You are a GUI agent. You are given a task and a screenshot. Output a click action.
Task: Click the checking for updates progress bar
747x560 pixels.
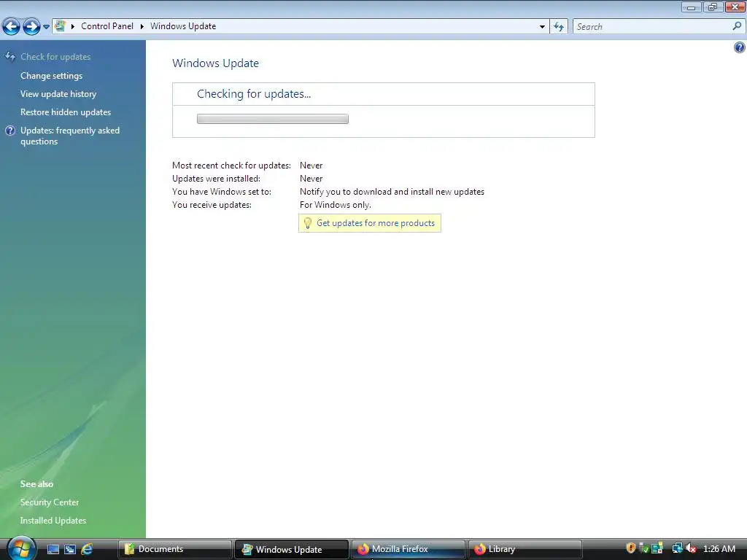[x=273, y=119]
